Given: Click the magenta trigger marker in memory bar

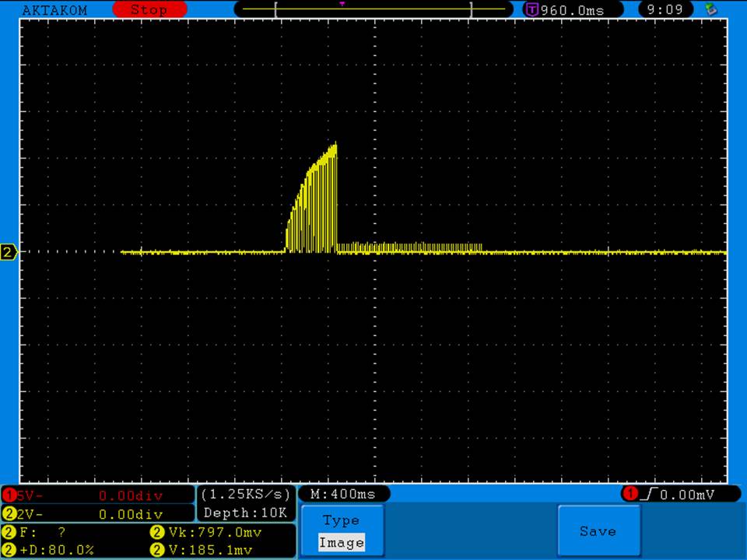Looking at the screenshot, I should [342, 4].
